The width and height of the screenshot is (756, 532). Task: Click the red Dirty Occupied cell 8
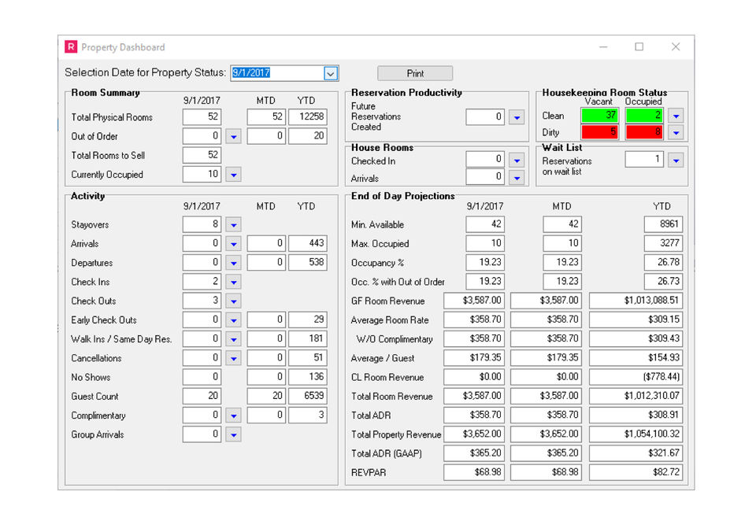[x=643, y=132]
